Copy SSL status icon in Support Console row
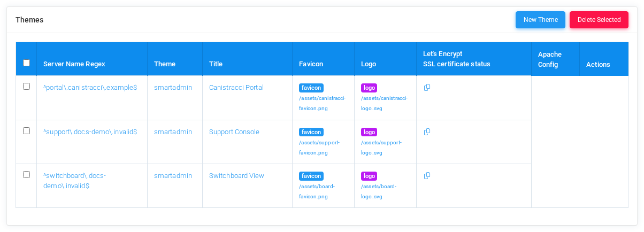 pos(427,132)
